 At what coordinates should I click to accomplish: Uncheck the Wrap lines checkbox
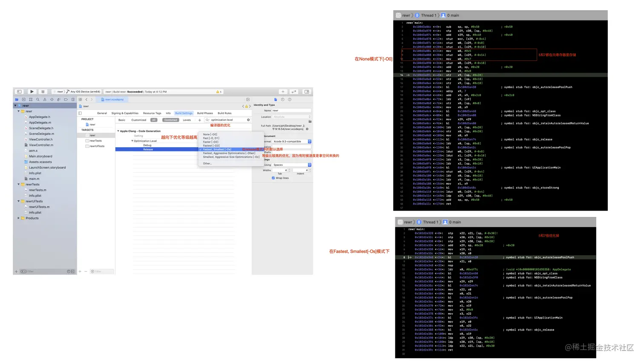point(273,178)
